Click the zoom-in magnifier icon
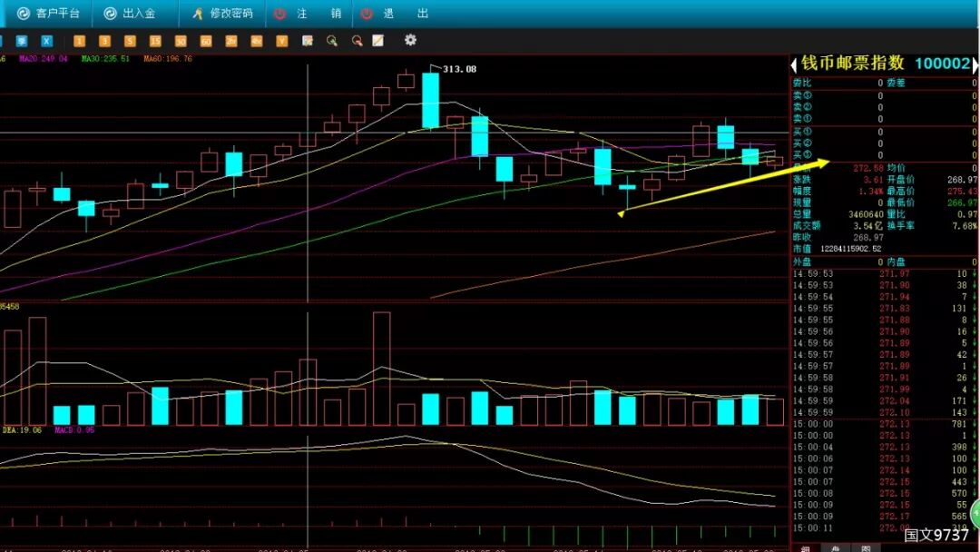Screen dimensions: 980x552 pyautogui.click(x=332, y=41)
